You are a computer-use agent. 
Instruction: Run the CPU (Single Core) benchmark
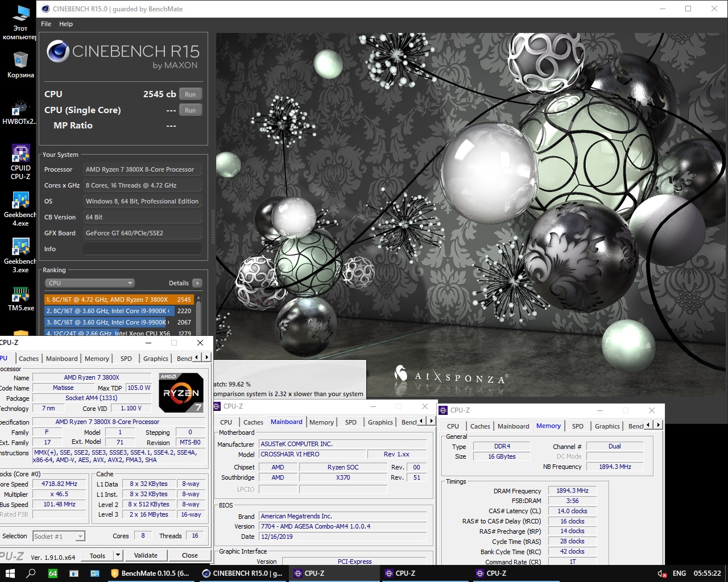191,110
